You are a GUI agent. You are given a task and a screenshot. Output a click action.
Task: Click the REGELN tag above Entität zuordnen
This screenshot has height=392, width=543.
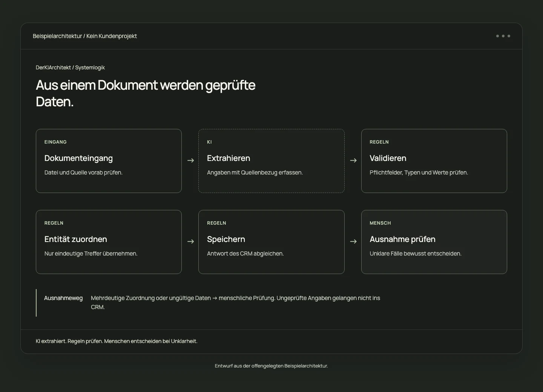coord(54,223)
